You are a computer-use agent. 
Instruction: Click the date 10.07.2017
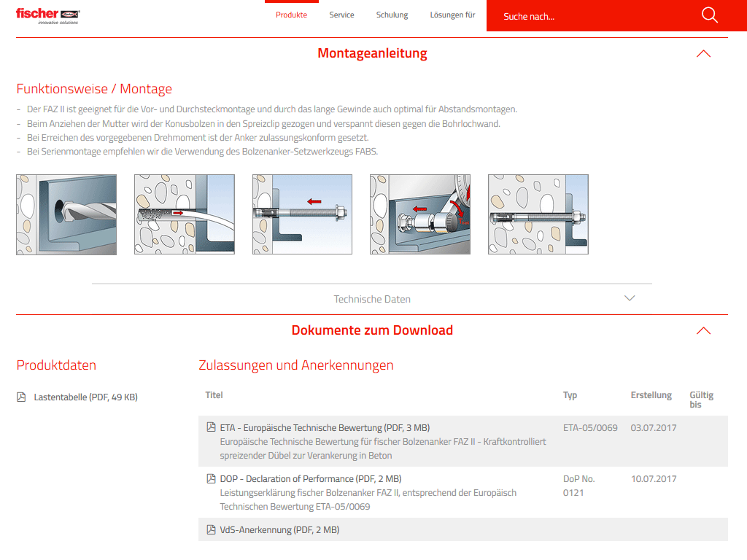click(654, 478)
